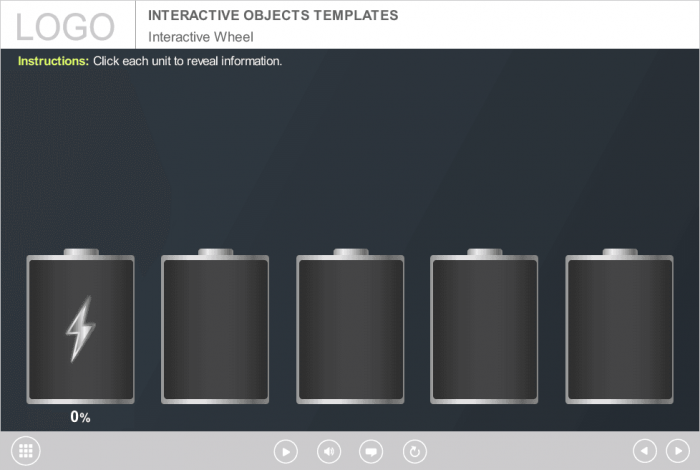
Task: Go to next slide arrow
Action: point(678,451)
